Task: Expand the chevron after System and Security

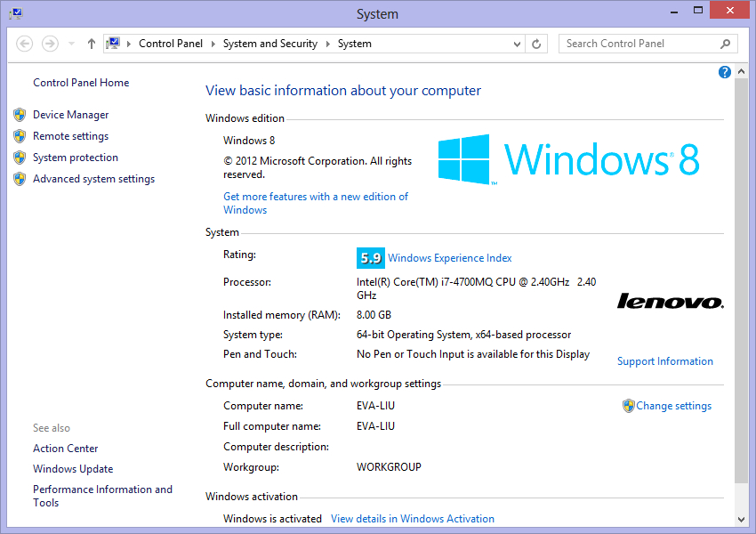Action: (328, 44)
